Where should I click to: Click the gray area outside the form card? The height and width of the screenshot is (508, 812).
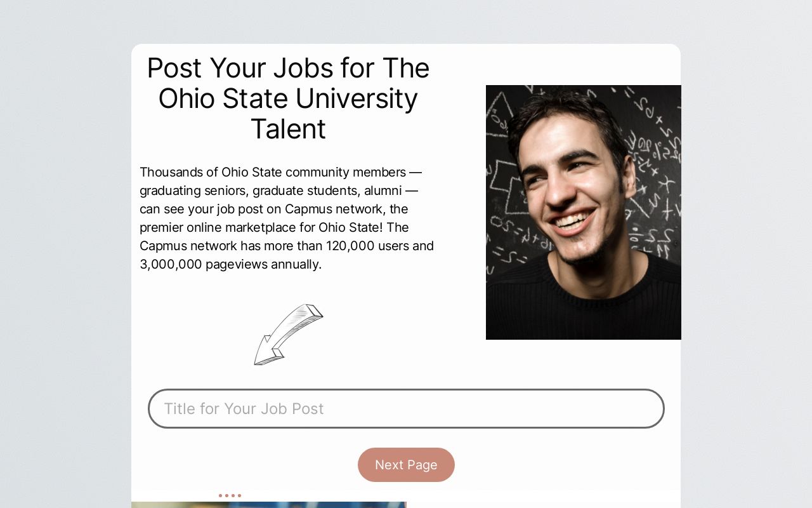pos(63,254)
